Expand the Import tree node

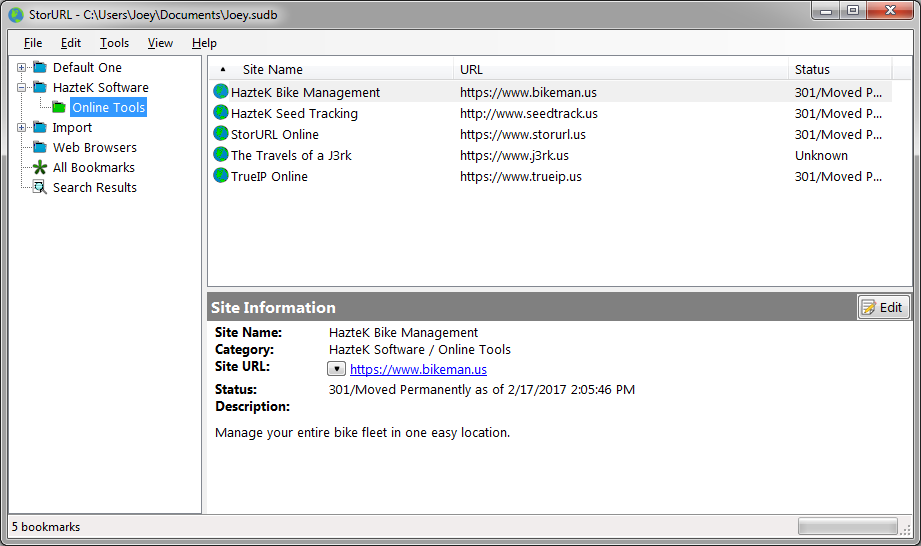coord(22,127)
